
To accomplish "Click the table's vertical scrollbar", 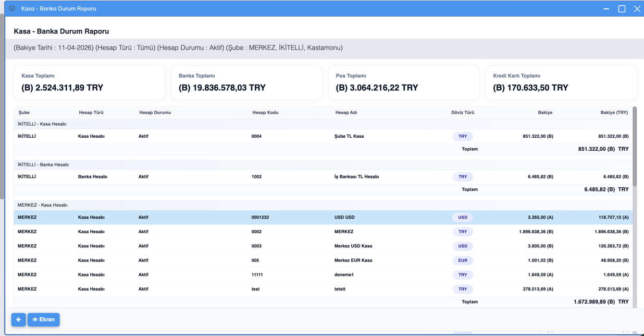I will click(x=635, y=146).
